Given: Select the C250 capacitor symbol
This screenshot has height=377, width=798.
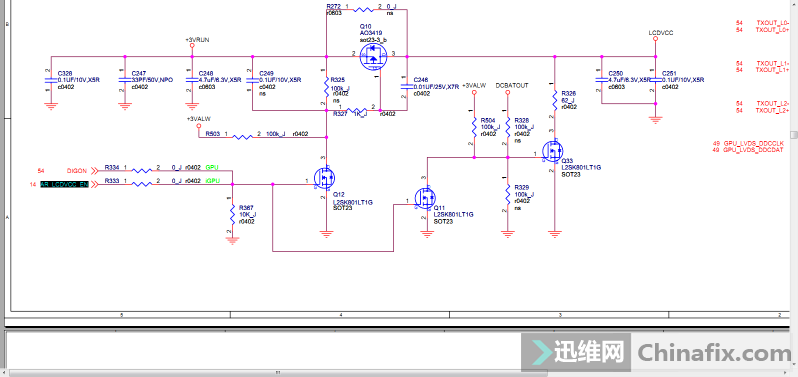Looking at the screenshot, I should [602, 80].
